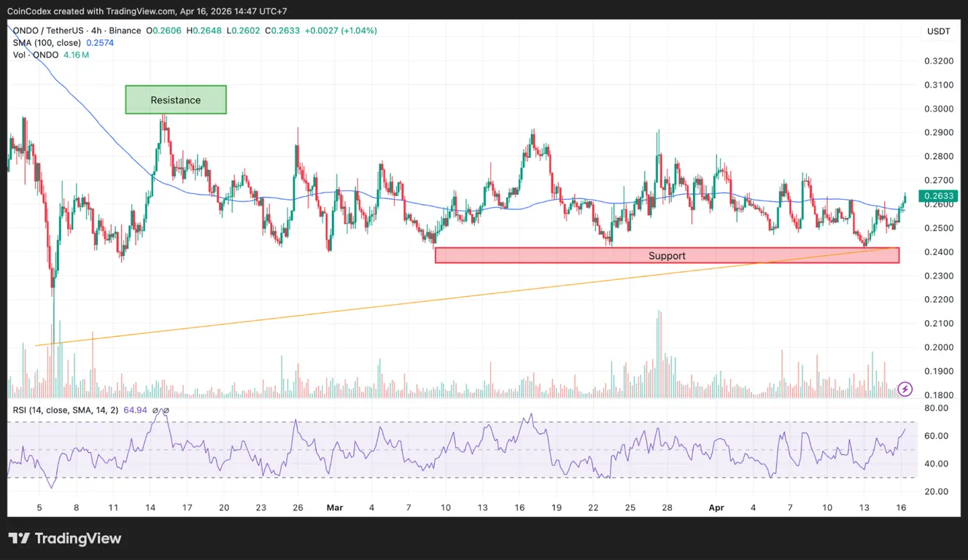Click the 19 date on time axis
The image size is (968, 560).
click(x=556, y=507)
